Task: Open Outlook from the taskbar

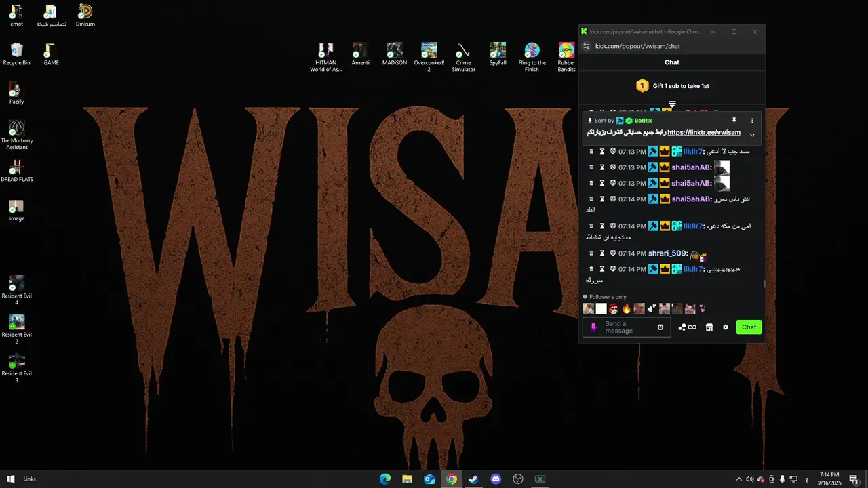Action: (429, 479)
